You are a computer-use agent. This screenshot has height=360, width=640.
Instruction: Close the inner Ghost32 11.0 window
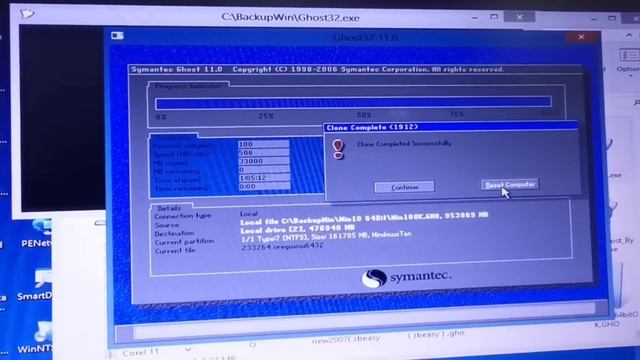point(581,37)
